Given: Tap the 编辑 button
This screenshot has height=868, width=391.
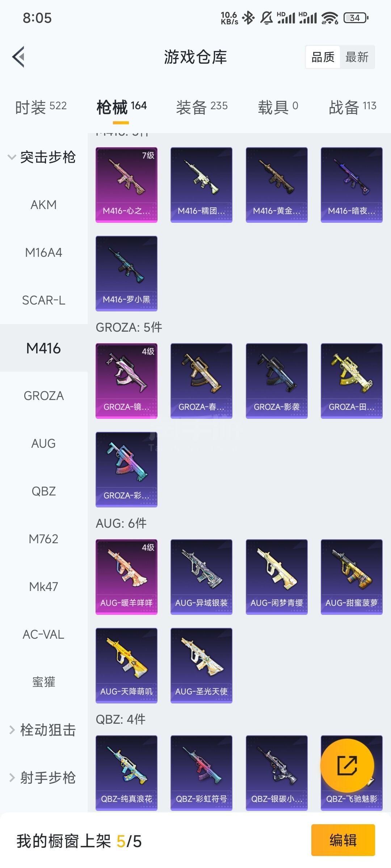Looking at the screenshot, I should pyautogui.click(x=343, y=840).
